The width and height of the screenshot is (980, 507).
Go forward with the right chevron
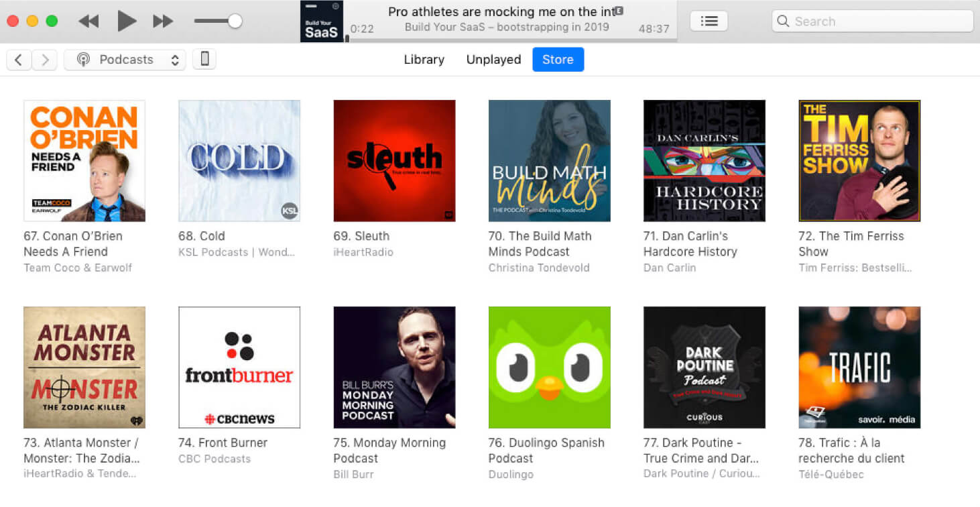click(x=45, y=60)
